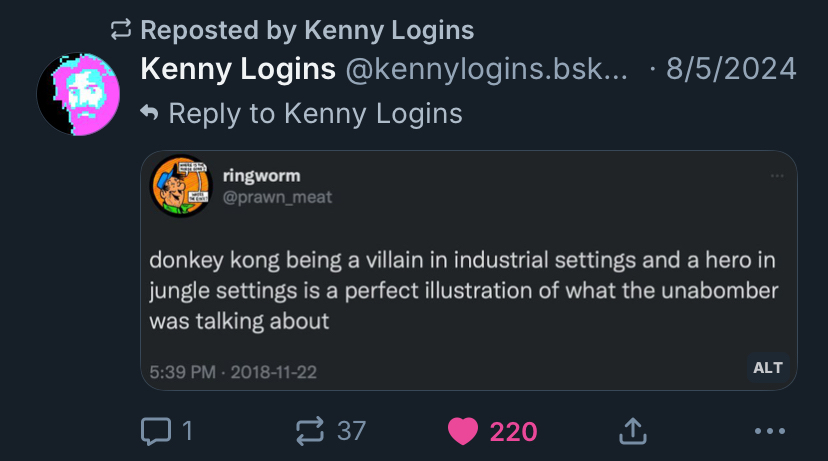Image resolution: width=828 pixels, height=461 pixels.
Task: Click the 37 reposts count
Action: coord(351,431)
